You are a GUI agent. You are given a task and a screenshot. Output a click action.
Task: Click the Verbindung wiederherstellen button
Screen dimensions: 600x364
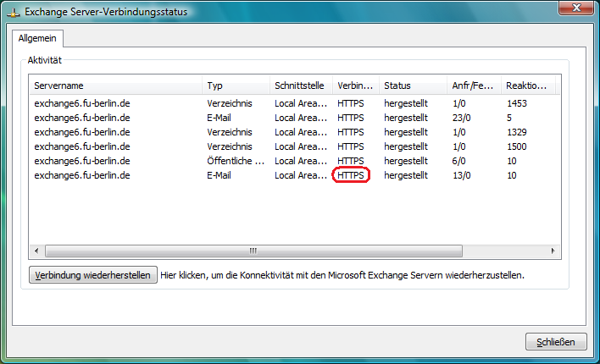point(93,275)
